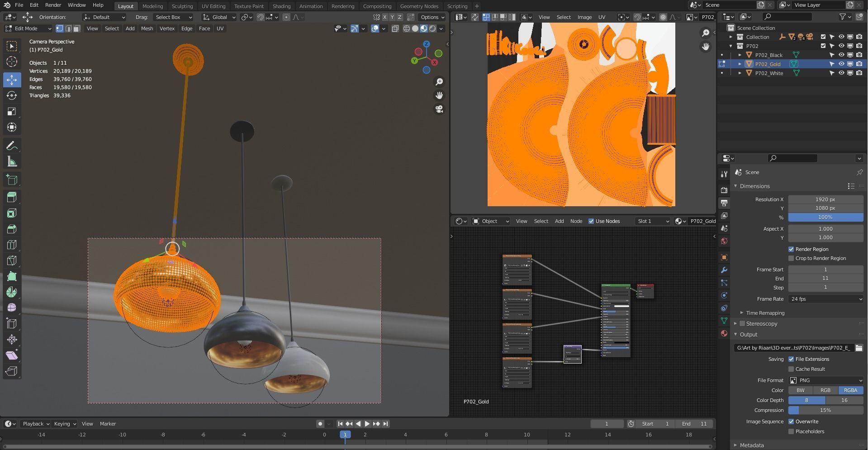
Task: Switch to the Shading workspace tab
Action: pos(281,6)
